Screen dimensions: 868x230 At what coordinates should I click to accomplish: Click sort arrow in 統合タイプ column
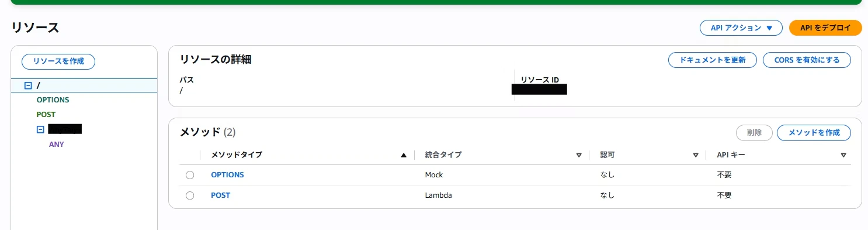(x=579, y=155)
